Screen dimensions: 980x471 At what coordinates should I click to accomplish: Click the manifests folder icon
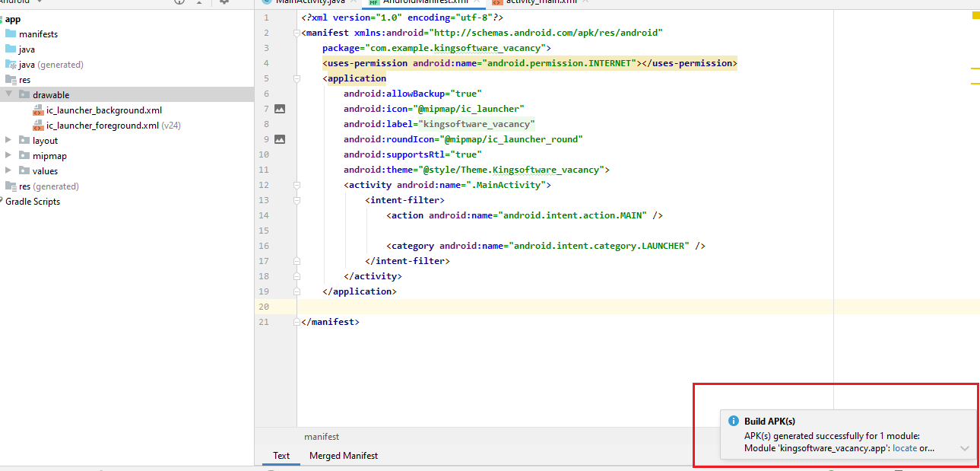click(11, 34)
